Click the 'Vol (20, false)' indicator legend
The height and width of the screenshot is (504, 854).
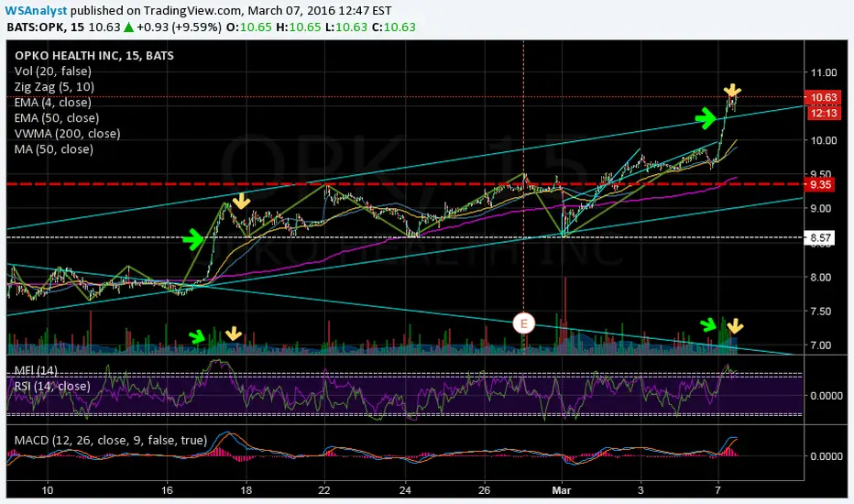pos(53,71)
